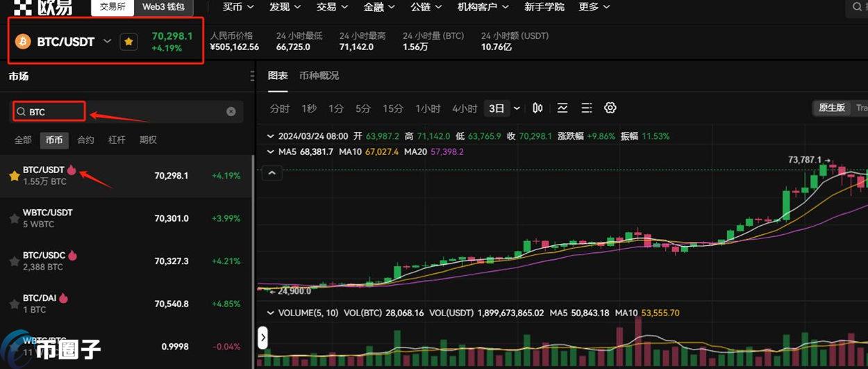This screenshot has height=369, width=868.
Task: Filter market list by 全部
Action: pos(23,140)
